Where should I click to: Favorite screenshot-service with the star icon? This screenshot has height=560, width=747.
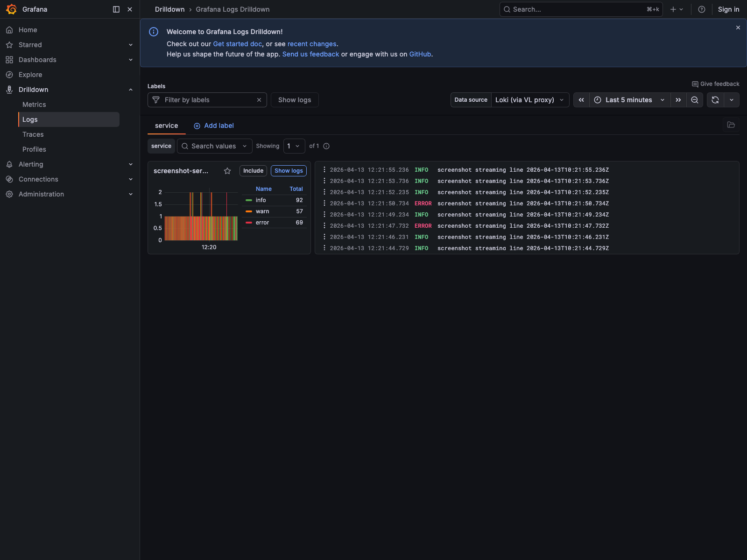coord(227,171)
